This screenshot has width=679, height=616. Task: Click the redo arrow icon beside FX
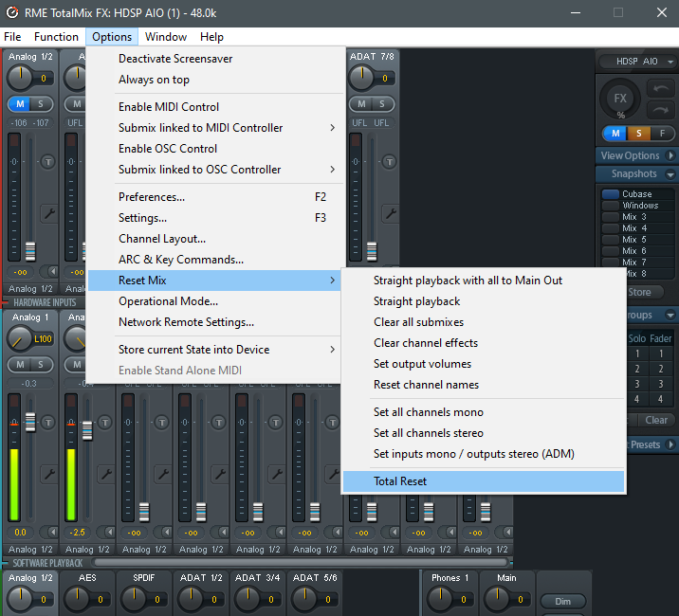coord(660,110)
